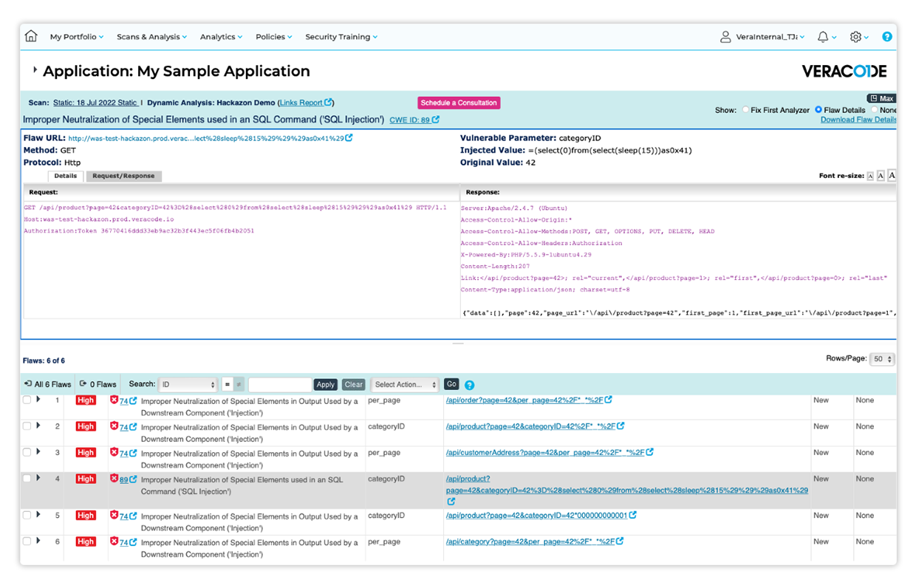Click the smallest font re-size A icon
The width and height of the screenshot is (916, 588).
(870, 176)
